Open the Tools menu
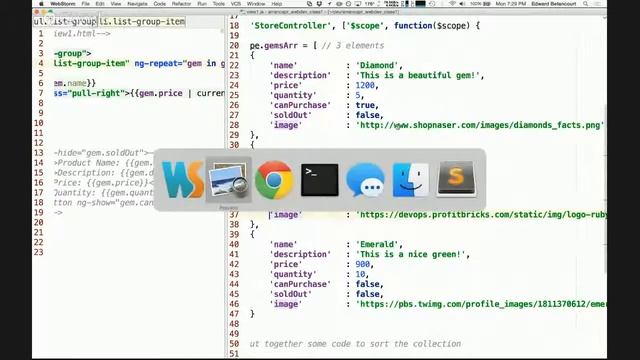Viewport: 640px width, 360px height. pyautogui.click(x=219, y=4)
